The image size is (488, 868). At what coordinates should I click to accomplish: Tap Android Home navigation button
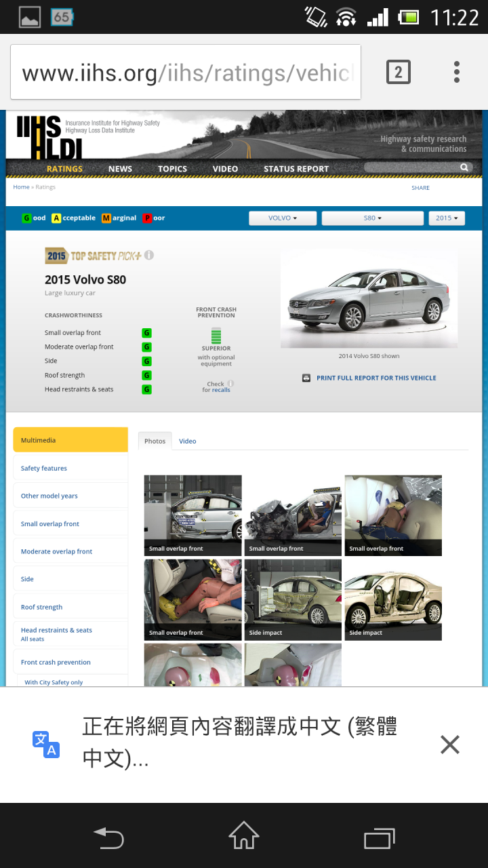point(244,835)
